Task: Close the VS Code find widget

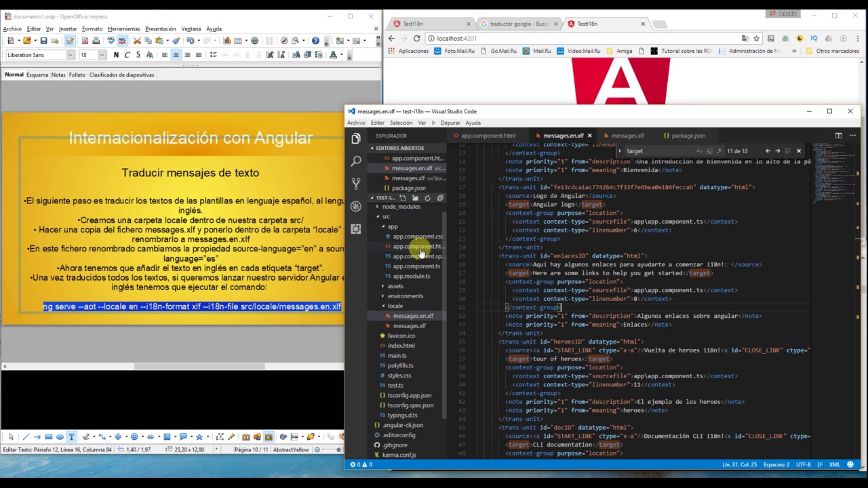Action: (799, 151)
